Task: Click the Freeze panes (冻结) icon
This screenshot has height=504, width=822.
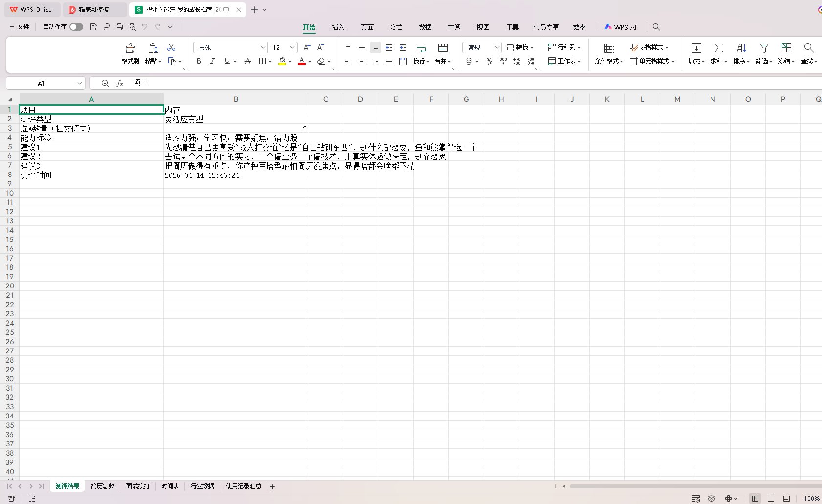Action: 786,48
